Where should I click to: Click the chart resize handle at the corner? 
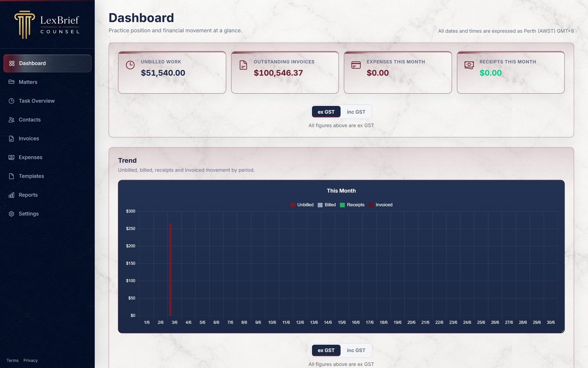(562, 331)
